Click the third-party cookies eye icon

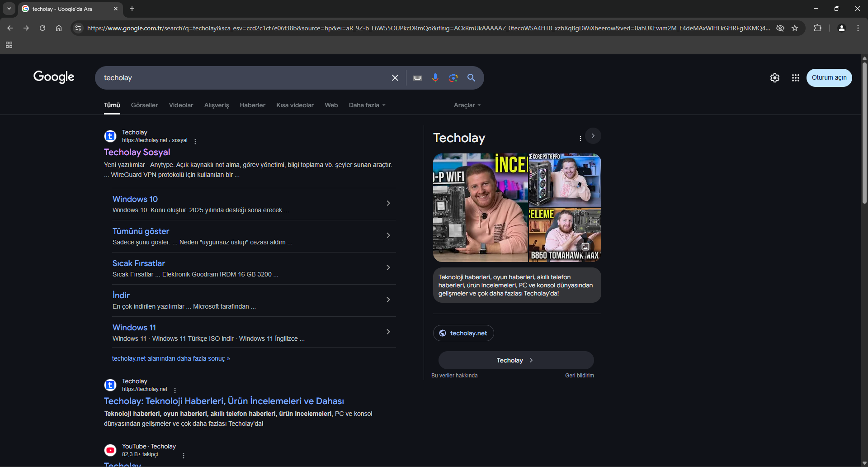point(780,28)
